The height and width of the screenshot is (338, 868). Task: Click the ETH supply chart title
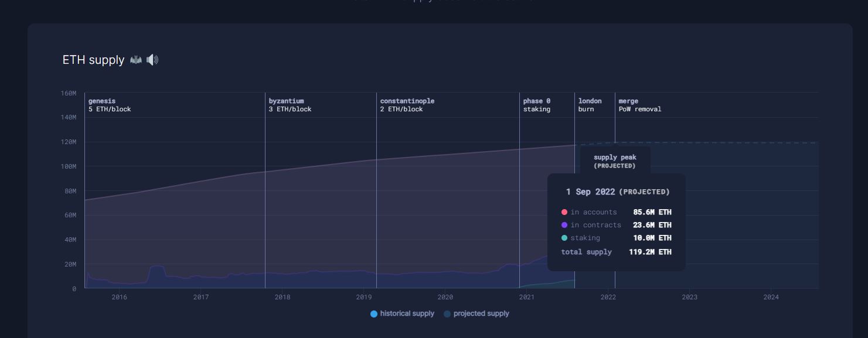point(93,60)
